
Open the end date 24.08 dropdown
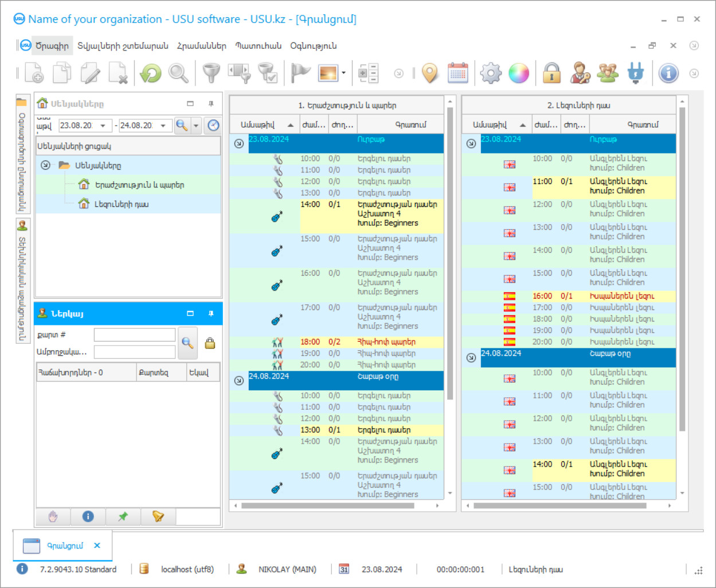tap(163, 126)
